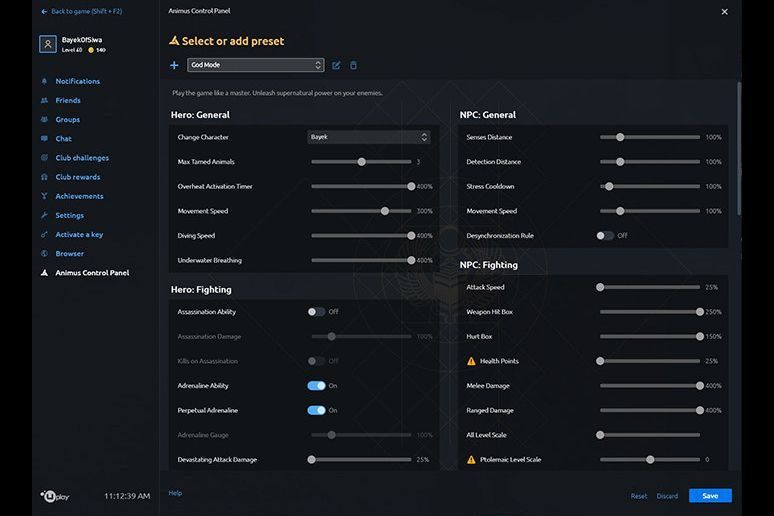Toggle Kills on Assassination switch

[x=316, y=361]
